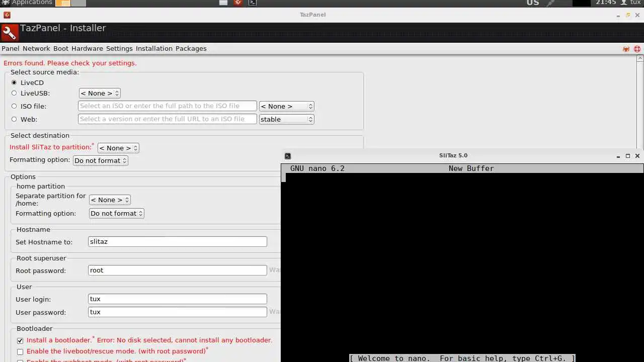Open the LiveUSB device dropdown

point(100,93)
